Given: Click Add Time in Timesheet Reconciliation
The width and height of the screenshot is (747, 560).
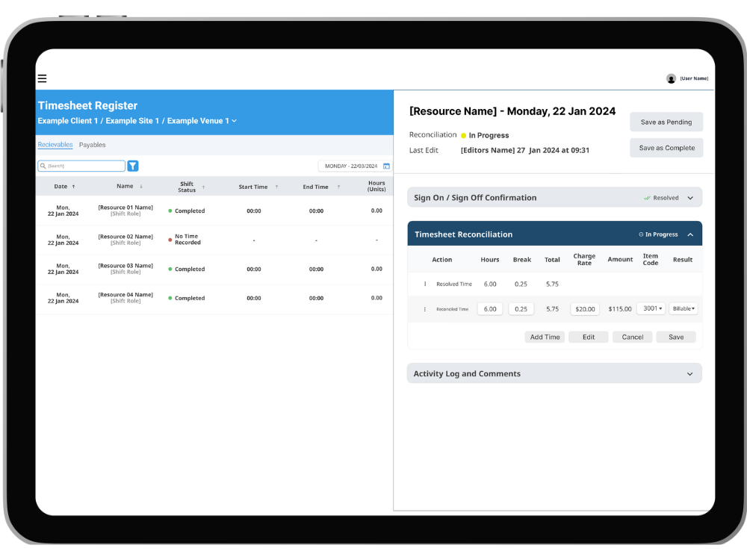Looking at the screenshot, I should coord(545,337).
